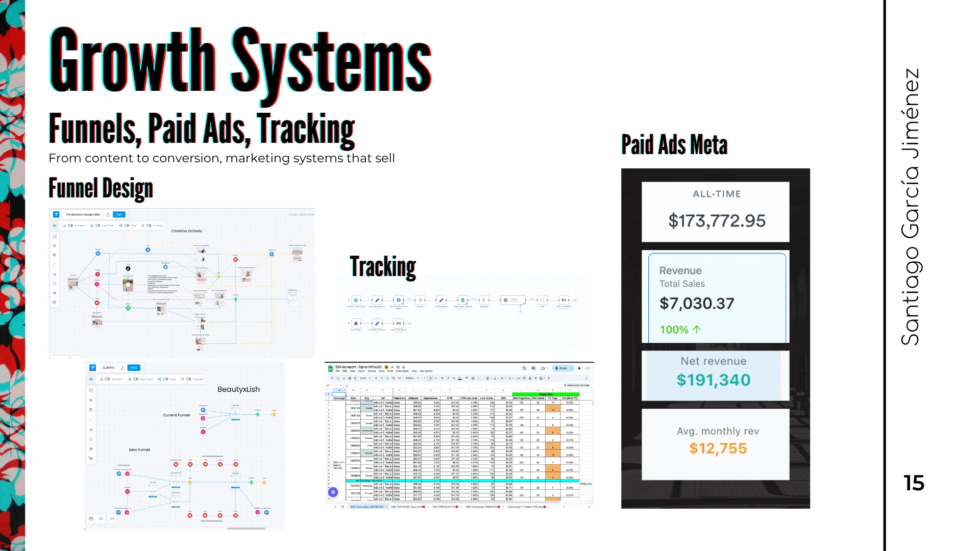Switch to SSH Campaign (09/16/25) sheet tab
Viewport: 980px width, 551px height.
point(366,507)
